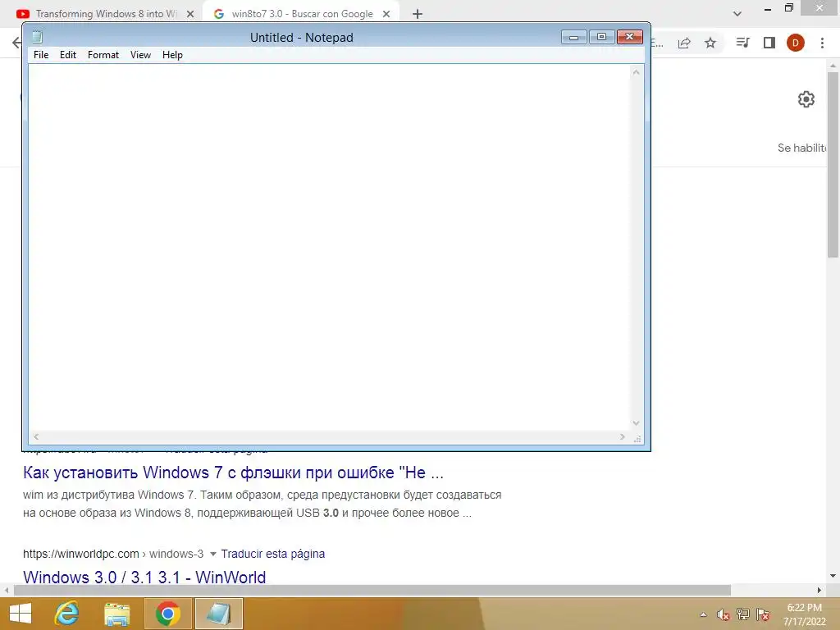This screenshot has height=630, width=840.
Task: Click Notepad vertical scrollbar down arrow
Action: 636,423
